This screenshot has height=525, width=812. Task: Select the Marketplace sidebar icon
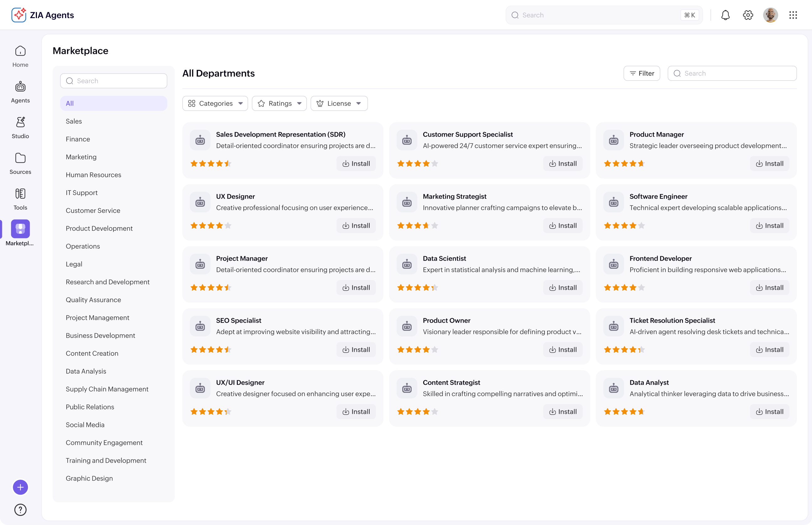click(x=20, y=229)
